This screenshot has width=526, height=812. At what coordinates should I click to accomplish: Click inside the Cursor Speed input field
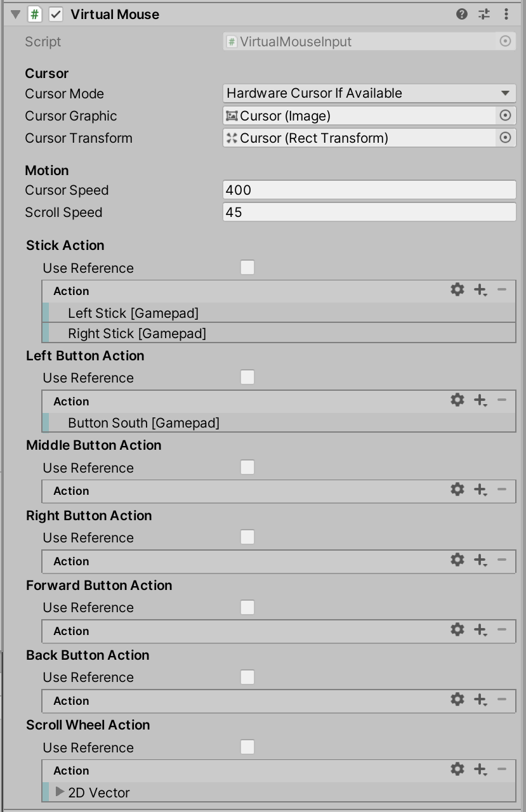click(x=368, y=190)
